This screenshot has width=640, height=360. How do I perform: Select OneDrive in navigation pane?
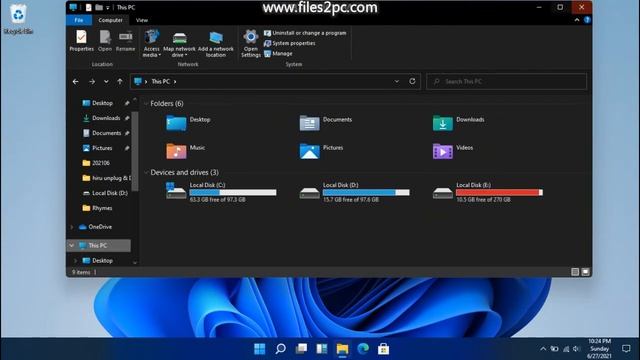click(x=100, y=227)
